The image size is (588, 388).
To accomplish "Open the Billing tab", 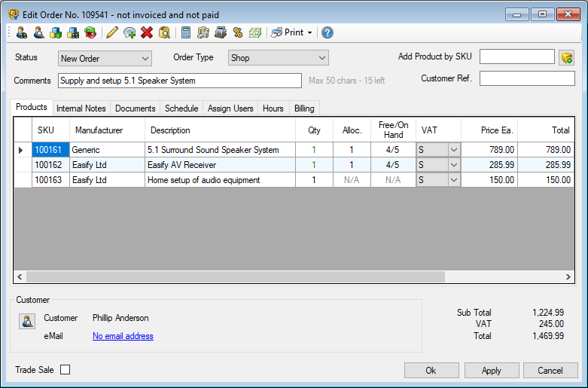I will coord(304,108).
